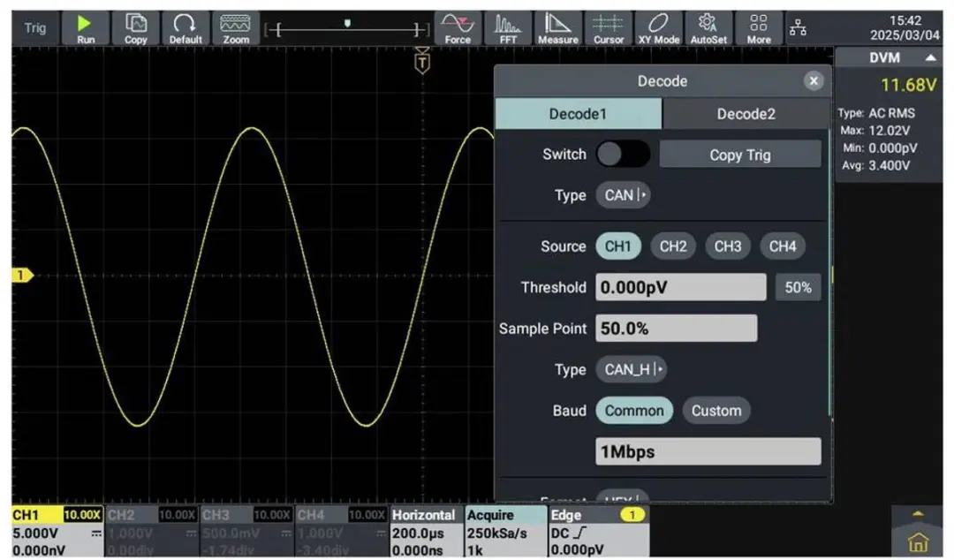Open the Horizontal timebase settings
The image size is (954, 560).
(x=426, y=532)
